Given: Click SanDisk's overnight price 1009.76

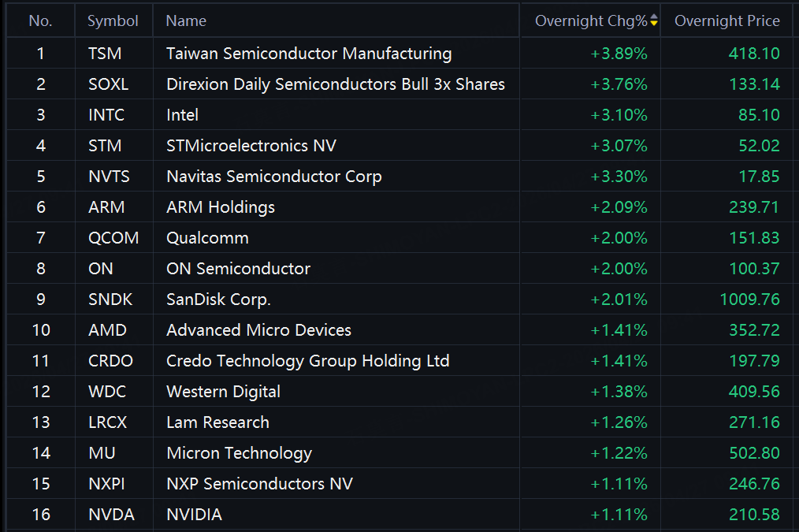Looking at the screenshot, I should point(749,299).
